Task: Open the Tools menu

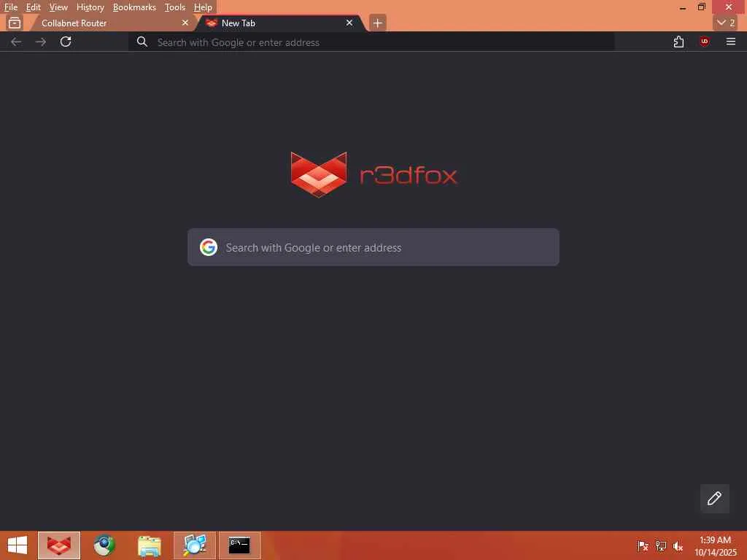Action: coord(175,7)
